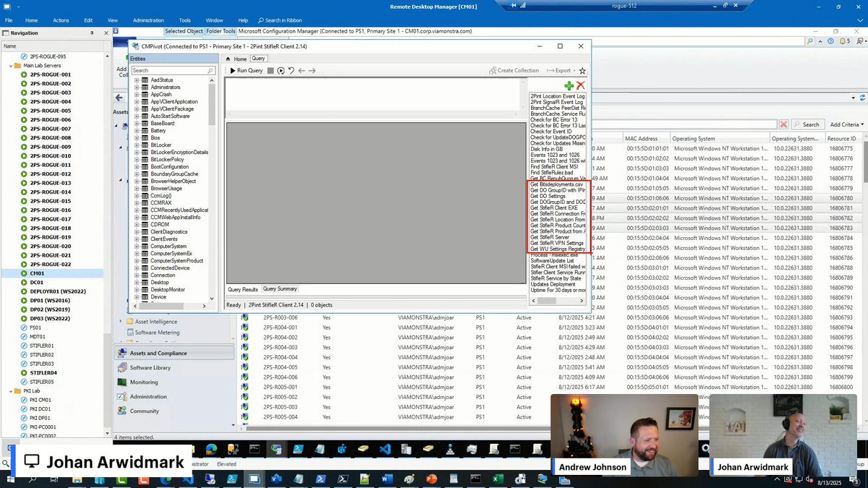The height and width of the screenshot is (488, 868).
Task: Open Visual Studio Code in remote taskbar
Action: pyautogui.click(x=385, y=449)
